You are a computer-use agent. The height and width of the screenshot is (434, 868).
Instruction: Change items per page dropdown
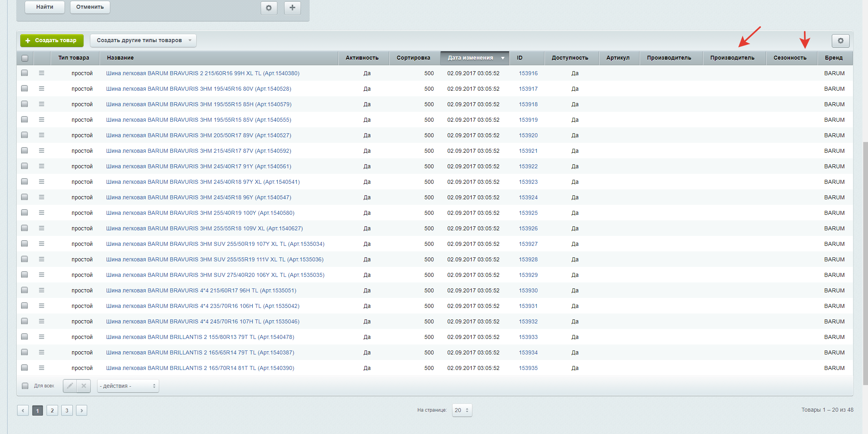click(x=462, y=410)
